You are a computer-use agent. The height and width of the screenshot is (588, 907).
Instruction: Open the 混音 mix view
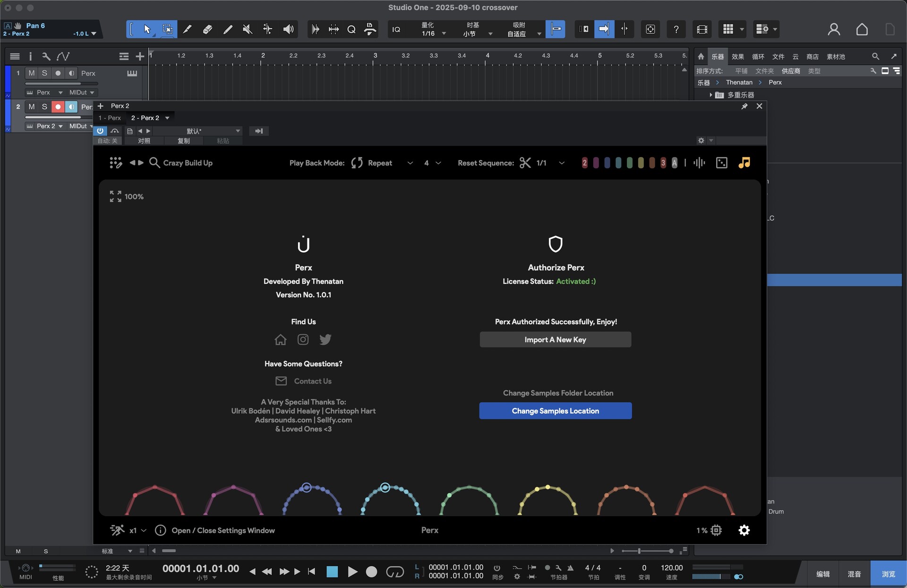coord(854,574)
